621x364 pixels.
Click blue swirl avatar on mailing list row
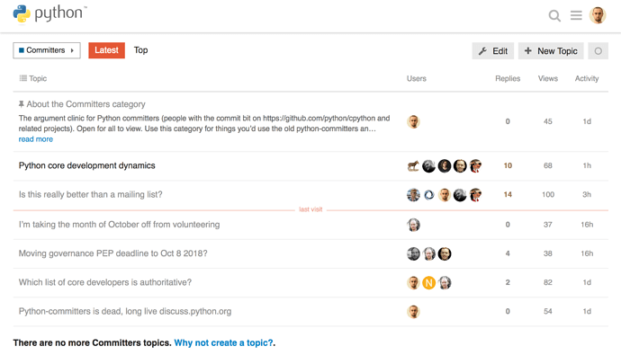429,195
